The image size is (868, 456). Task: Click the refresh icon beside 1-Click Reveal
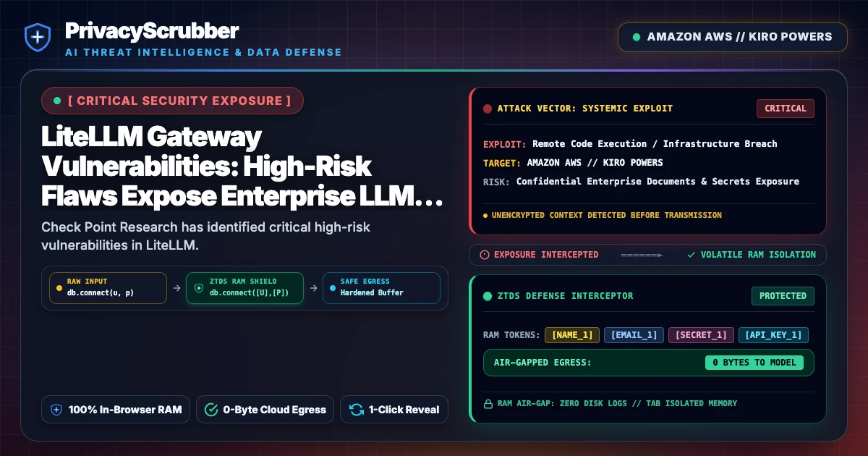click(356, 410)
